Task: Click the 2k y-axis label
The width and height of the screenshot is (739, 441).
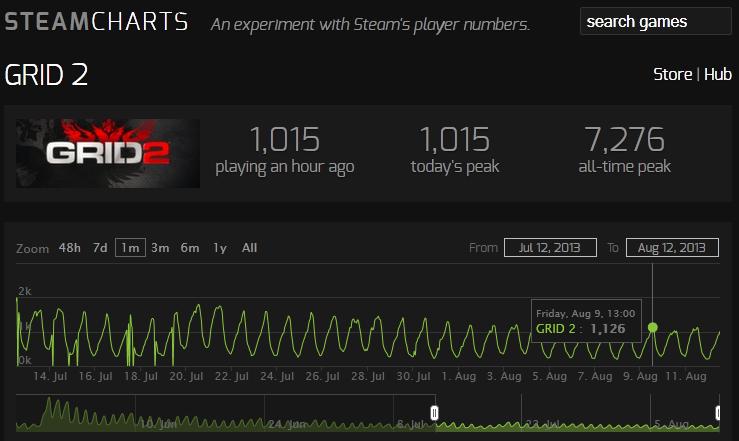Action: click(25, 291)
